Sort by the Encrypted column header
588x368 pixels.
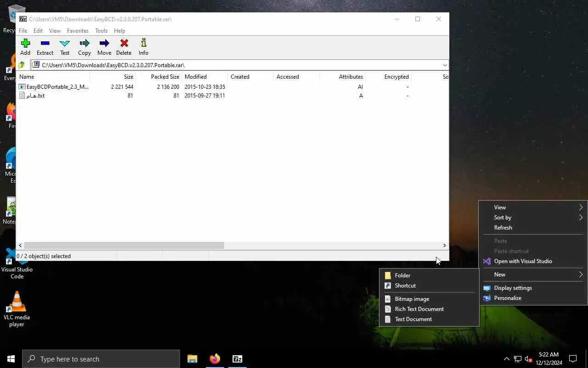(x=388, y=77)
